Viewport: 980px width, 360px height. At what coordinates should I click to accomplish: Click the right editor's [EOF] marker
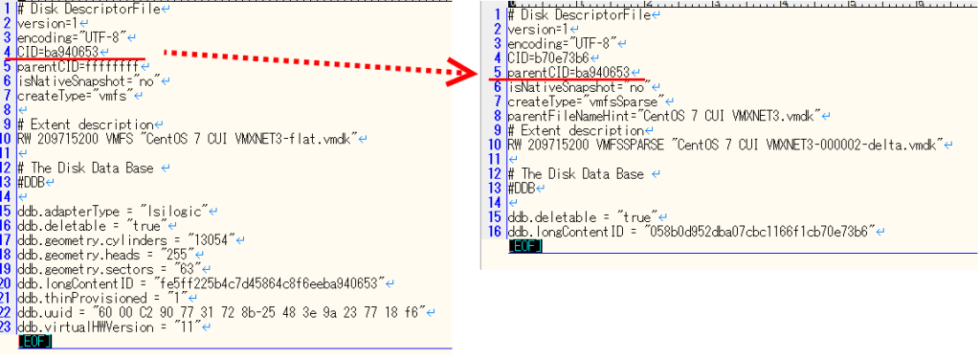pos(525,246)
